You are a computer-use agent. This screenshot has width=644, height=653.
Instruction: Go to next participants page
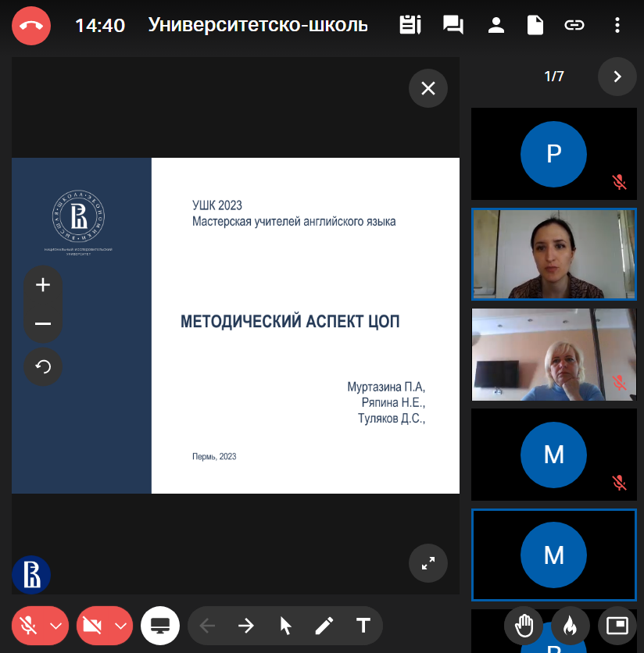617,77
